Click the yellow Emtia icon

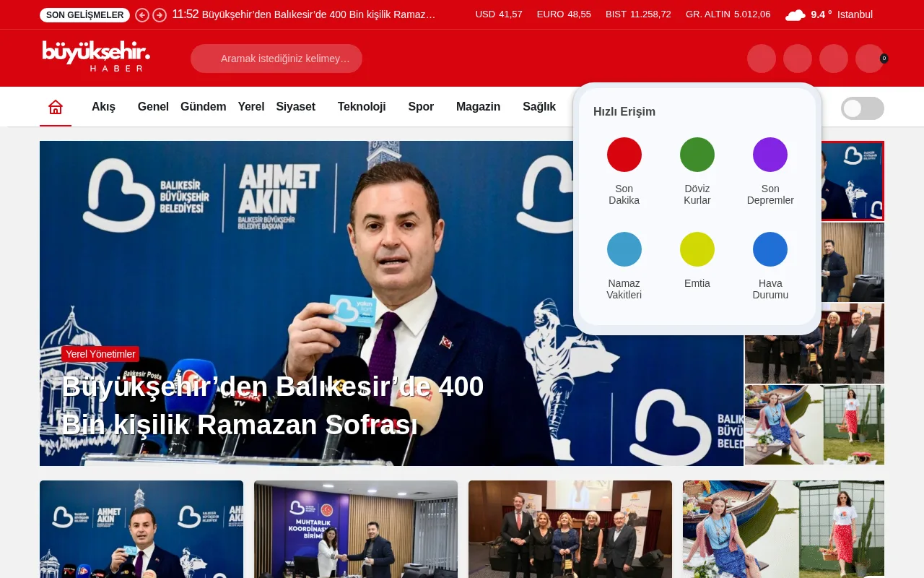tap(697, 249)
